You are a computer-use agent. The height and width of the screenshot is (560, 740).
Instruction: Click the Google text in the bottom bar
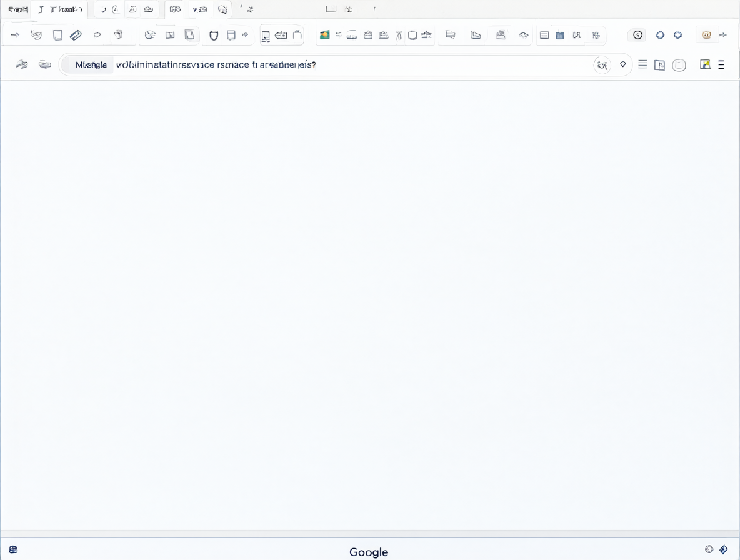[x=369, y=552]
